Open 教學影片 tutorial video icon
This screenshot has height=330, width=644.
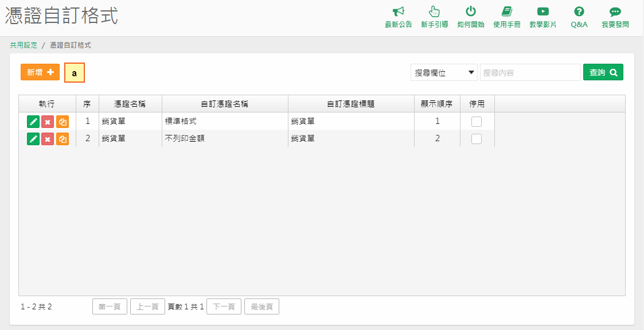pyautogui.click(x=543, y=11)
